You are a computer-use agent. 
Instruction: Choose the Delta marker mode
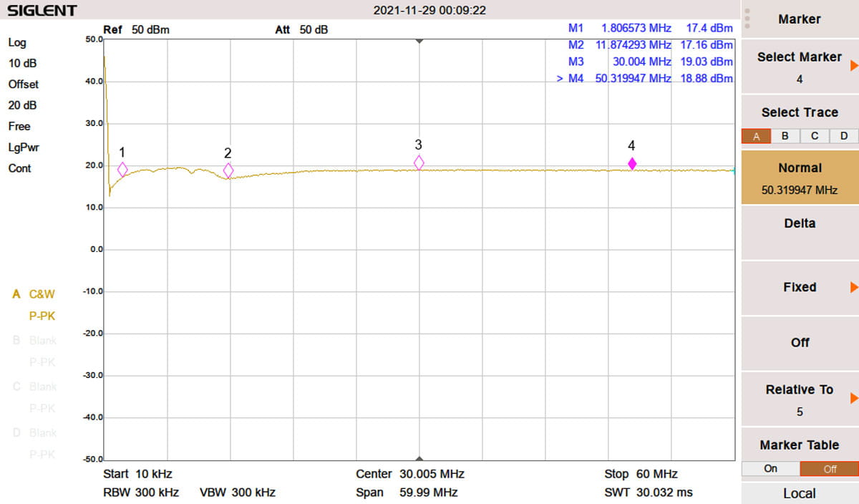[800, 223]
